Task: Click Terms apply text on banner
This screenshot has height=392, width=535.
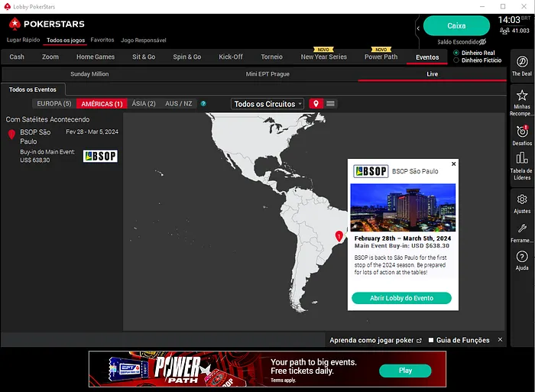Action: (x=284, y=381)
